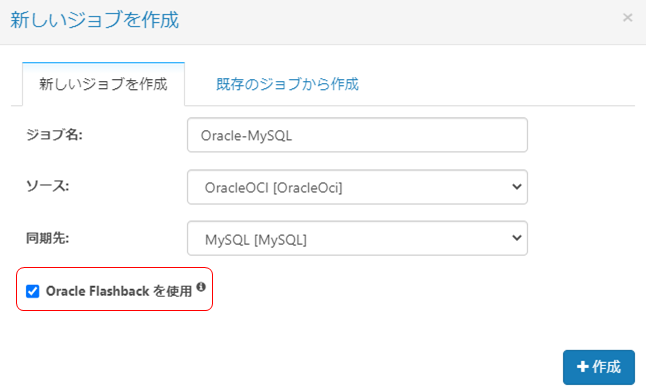
Task: Switch to the 既存のジョブから作成 tab
Action: [287, 84]
